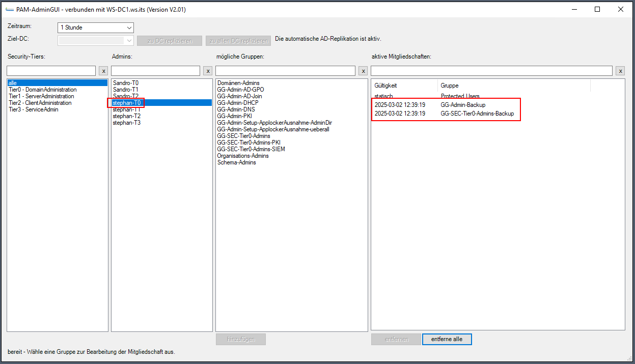
Task: Select admin stephan-T1
Action: (x=162, y=109)
